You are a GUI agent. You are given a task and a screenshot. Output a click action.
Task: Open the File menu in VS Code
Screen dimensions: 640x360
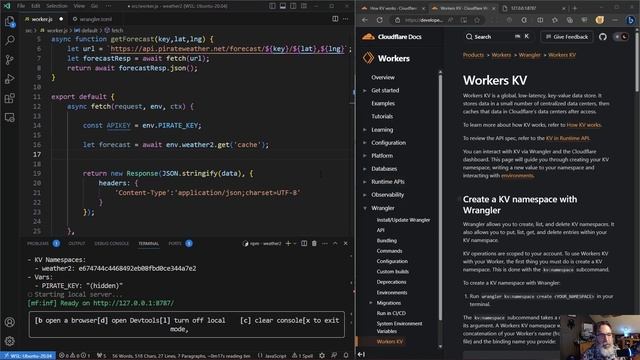[21, 6]
